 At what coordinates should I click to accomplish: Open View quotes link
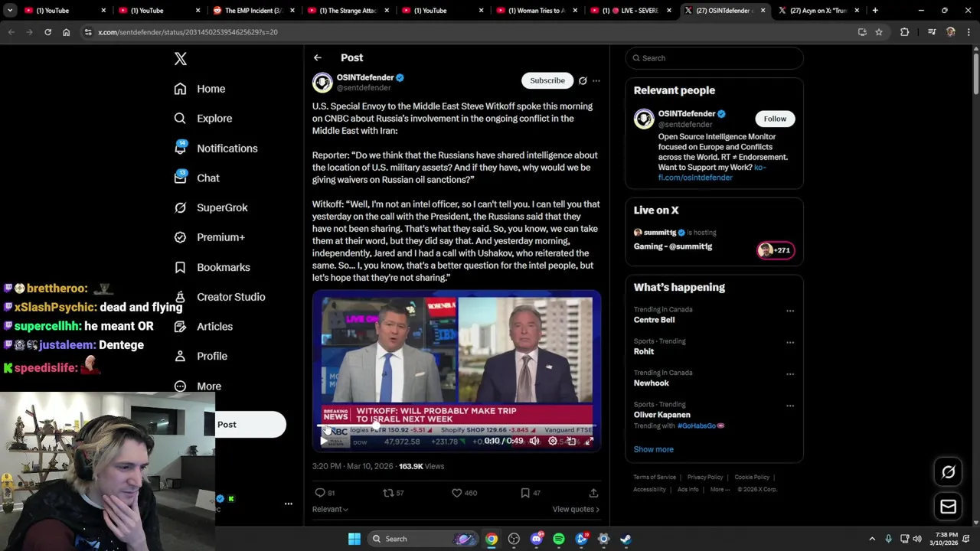pyautogui.click(x=576, y=509)
